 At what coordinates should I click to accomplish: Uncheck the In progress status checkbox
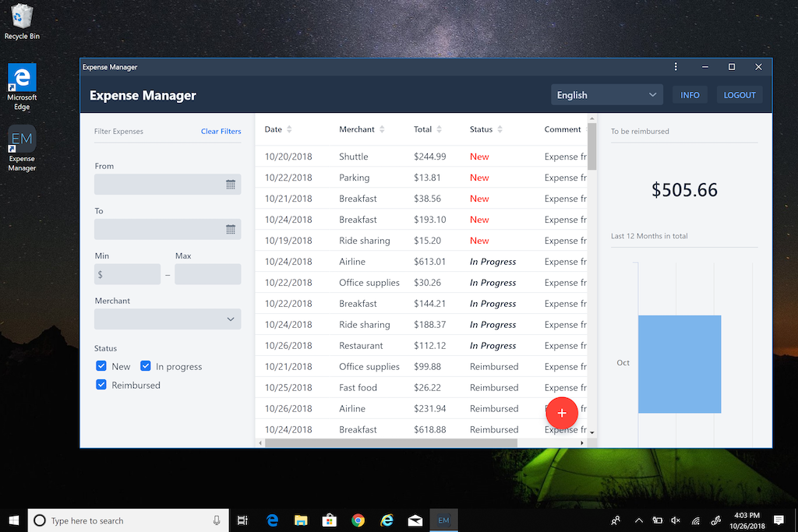(x=146, y=366)
